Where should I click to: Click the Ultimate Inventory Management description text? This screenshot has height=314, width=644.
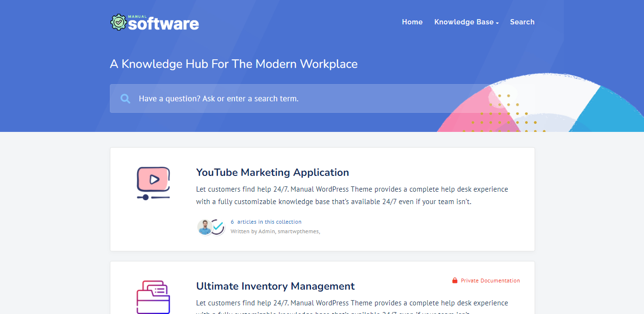pos(352,303)
